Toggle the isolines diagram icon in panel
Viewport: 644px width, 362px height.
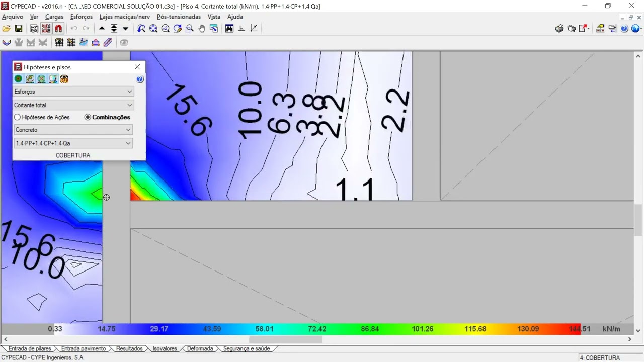30,79
